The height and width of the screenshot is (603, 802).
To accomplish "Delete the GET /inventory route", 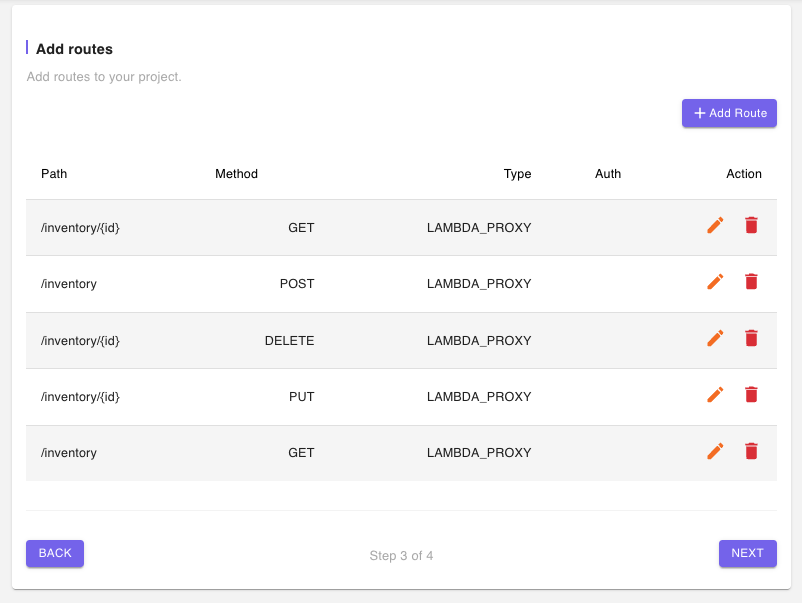I will [x=751, y=452].
